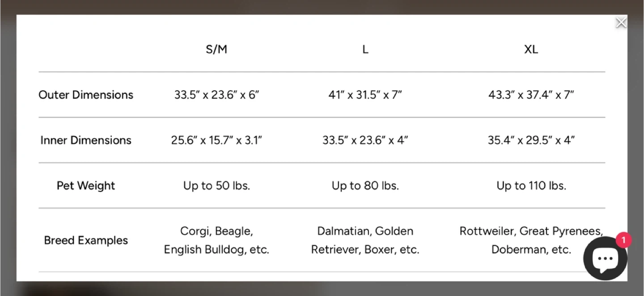This screenshot has width=644, height=296.
Task: Click XL inner dimensions 35.4" x 29.5" x 4"
Action: click(x=531, y=140)
